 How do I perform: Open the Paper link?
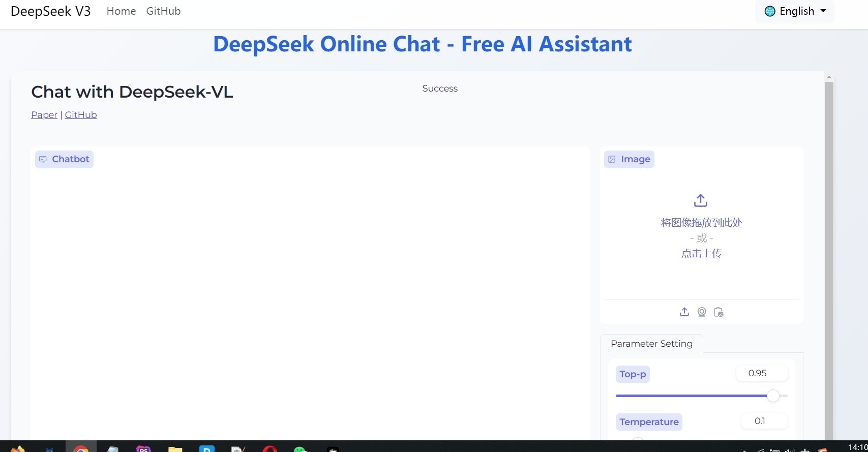tap(44, 115)
